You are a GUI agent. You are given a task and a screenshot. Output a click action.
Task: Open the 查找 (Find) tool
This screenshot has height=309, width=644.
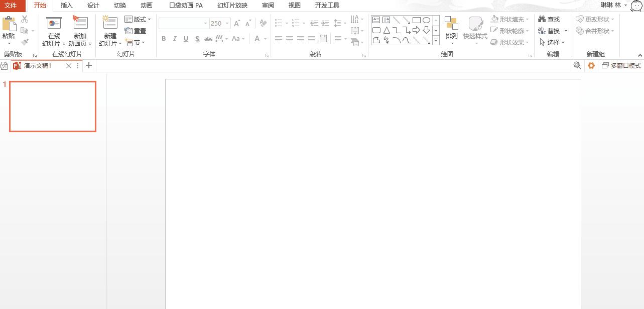(552, 19)
